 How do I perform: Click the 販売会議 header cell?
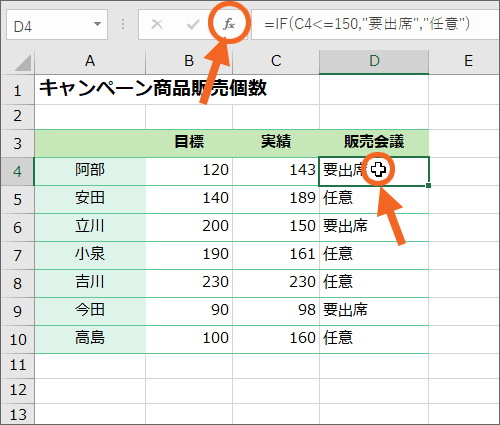point(374,143)
